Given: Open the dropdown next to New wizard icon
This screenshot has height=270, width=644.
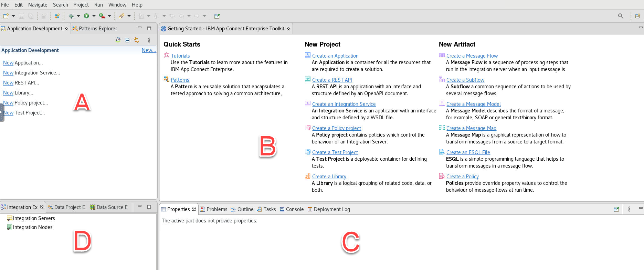Looking at the screenshot, I should 13,16.
